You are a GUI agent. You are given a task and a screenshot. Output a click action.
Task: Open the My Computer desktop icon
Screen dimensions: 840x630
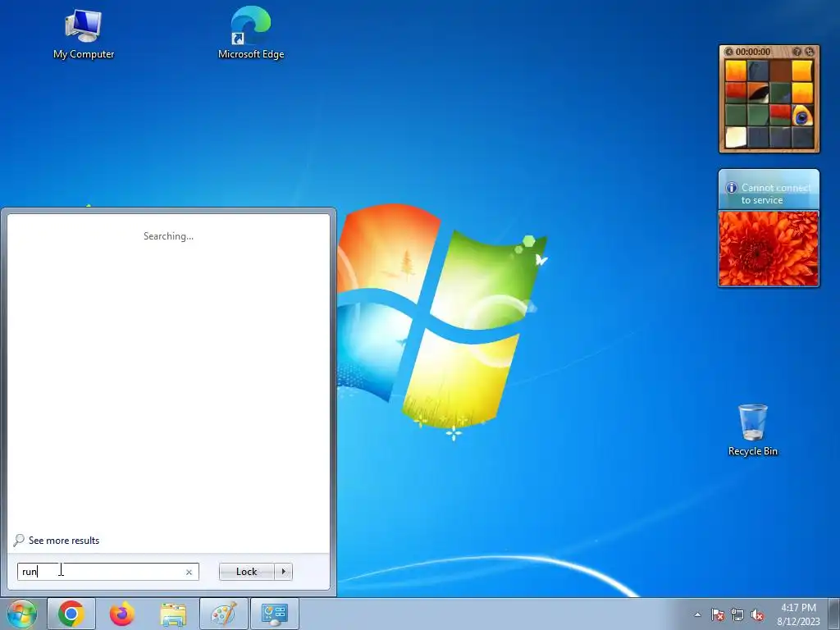[84, 34]
